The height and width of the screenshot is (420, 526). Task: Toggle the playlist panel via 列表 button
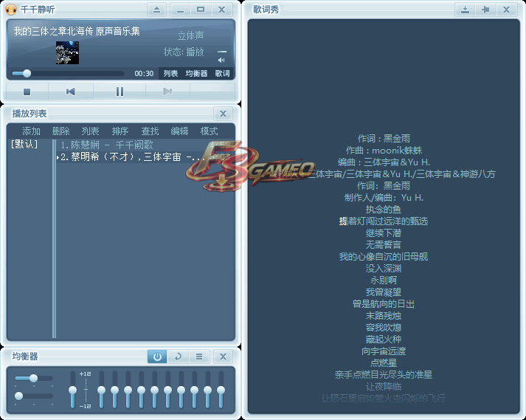pos(170,73)
